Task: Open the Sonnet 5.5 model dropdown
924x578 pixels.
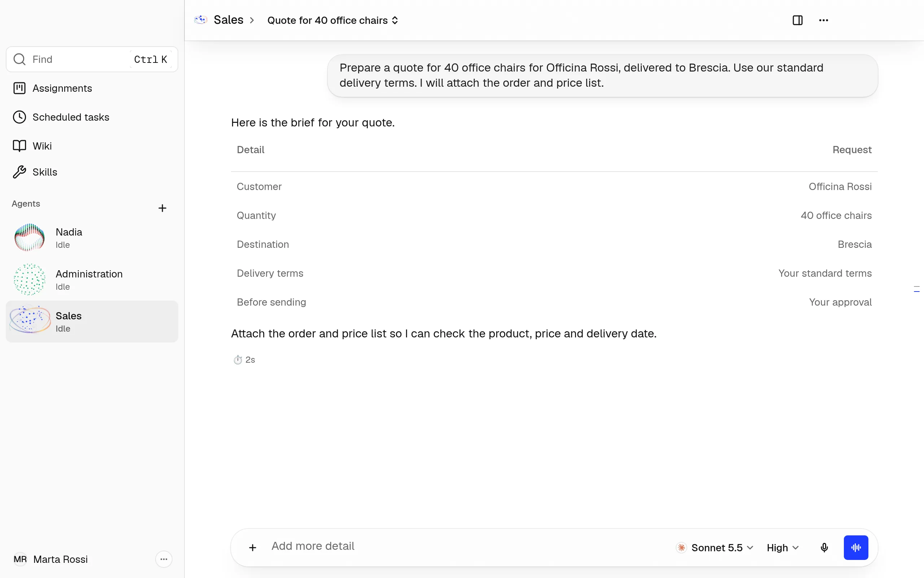Action: click(715, 548)
